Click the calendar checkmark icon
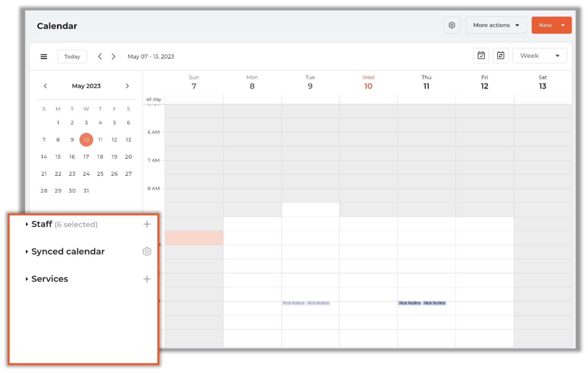This screenshot has width=588, height=373. (x=481, y=56)
